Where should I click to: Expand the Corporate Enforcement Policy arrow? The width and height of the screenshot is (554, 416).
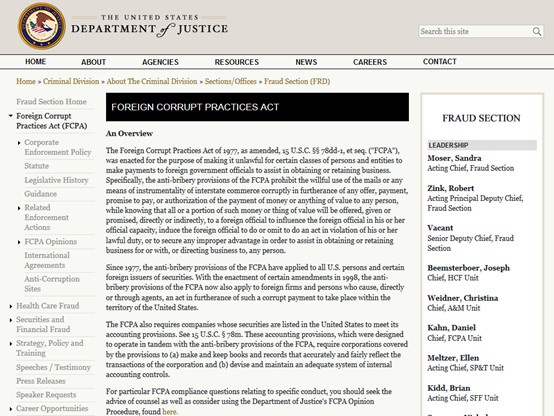(x=19, y=143)
